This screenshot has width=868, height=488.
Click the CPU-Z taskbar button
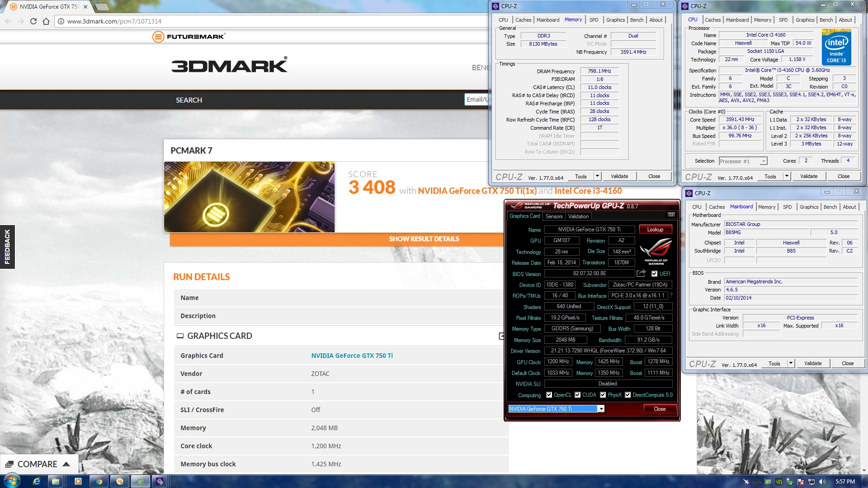(x=160, y=481)
